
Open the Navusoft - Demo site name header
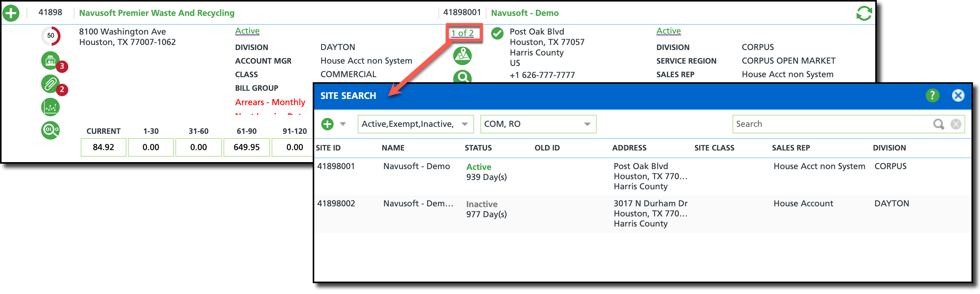point(525,13)
